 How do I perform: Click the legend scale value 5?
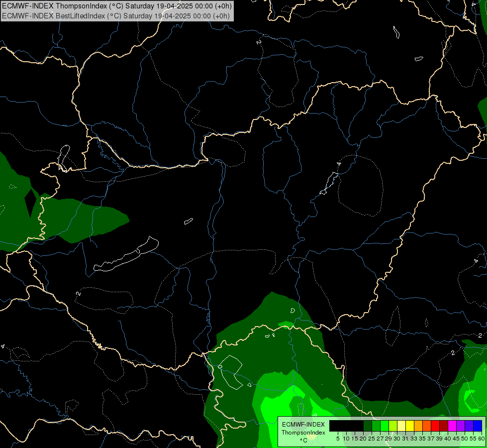coord(338,439)
